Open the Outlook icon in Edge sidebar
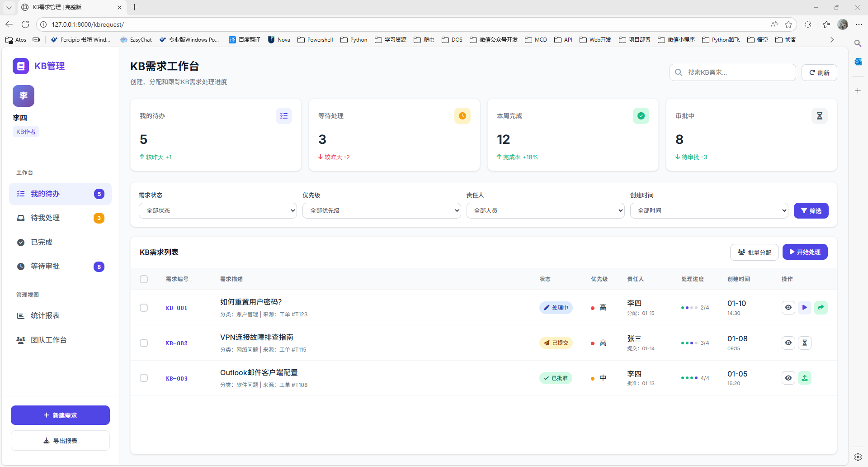Image resolution: width=868 pixels, height=467 pixels. (858, 62)
